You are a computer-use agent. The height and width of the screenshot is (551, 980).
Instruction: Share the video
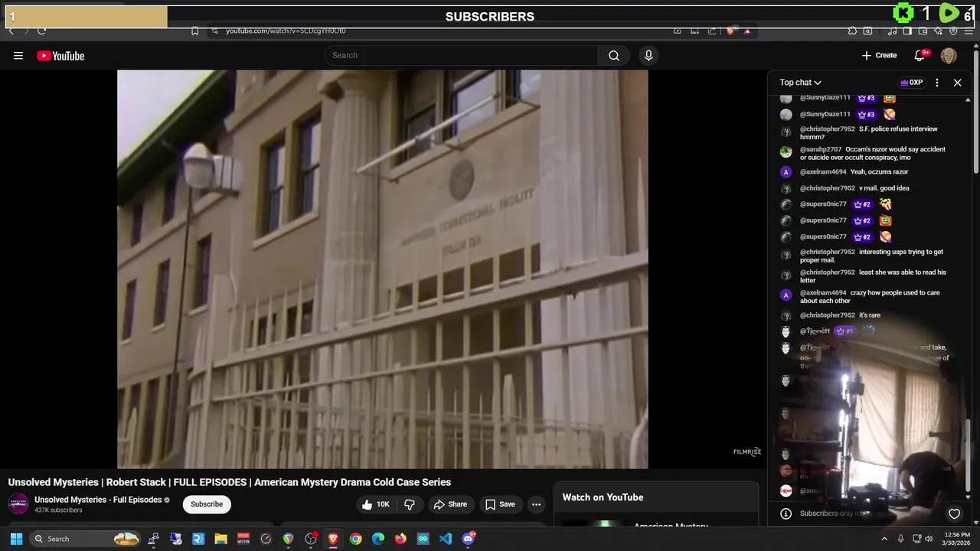tap(449, 504)
